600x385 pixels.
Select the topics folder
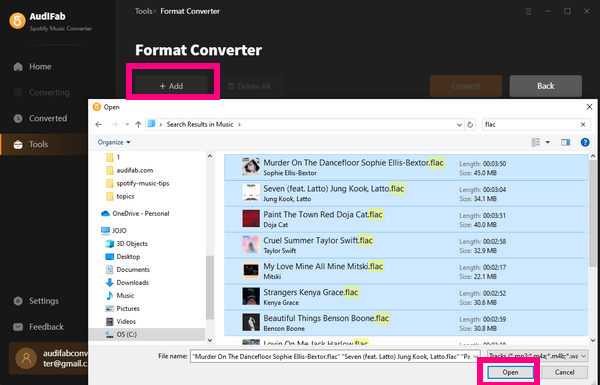120,196
